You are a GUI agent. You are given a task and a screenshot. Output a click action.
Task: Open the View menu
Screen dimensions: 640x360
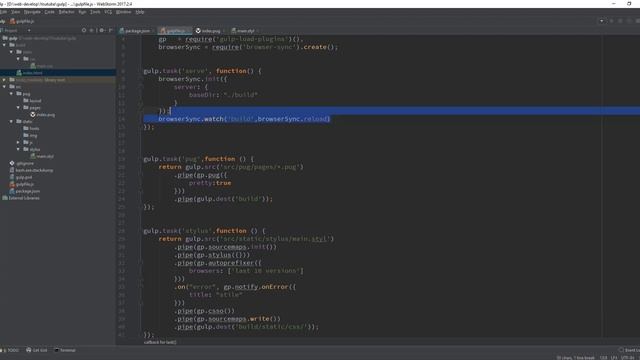[x=16, y=12]
